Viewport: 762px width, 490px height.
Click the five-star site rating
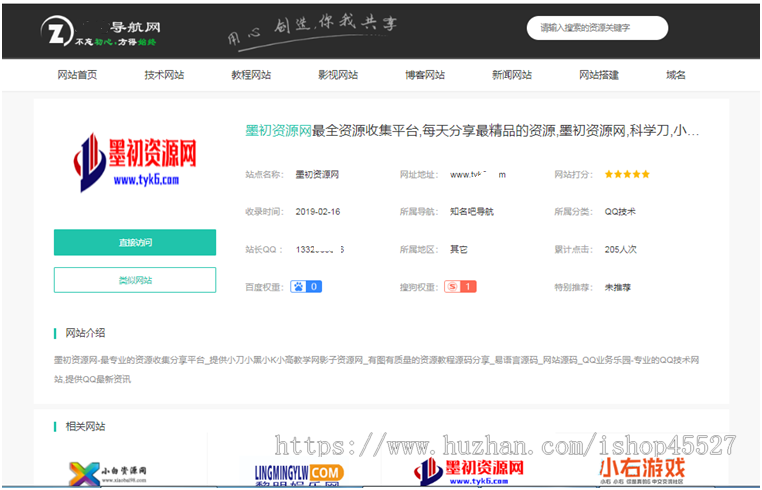coord(627,174)
